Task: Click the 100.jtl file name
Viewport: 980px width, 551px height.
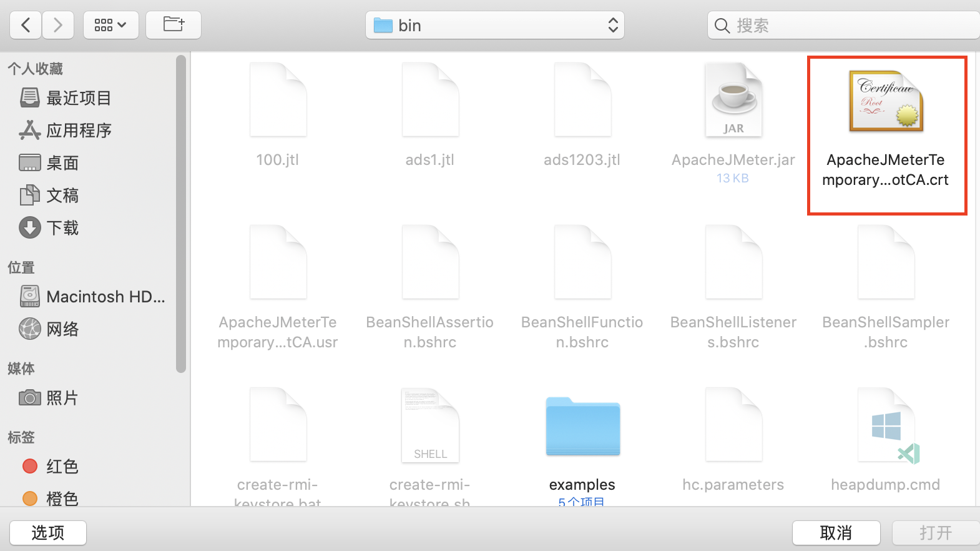Action: coord(278,160)
